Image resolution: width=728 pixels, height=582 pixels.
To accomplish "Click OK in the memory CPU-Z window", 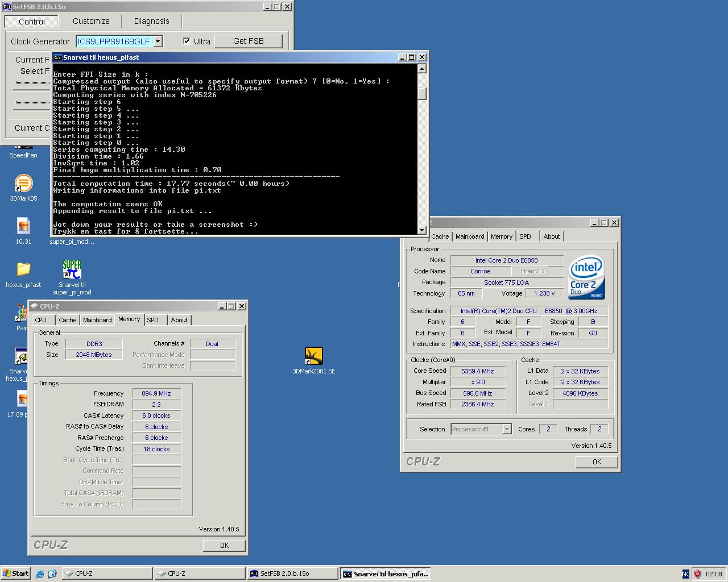I will 224,545.
